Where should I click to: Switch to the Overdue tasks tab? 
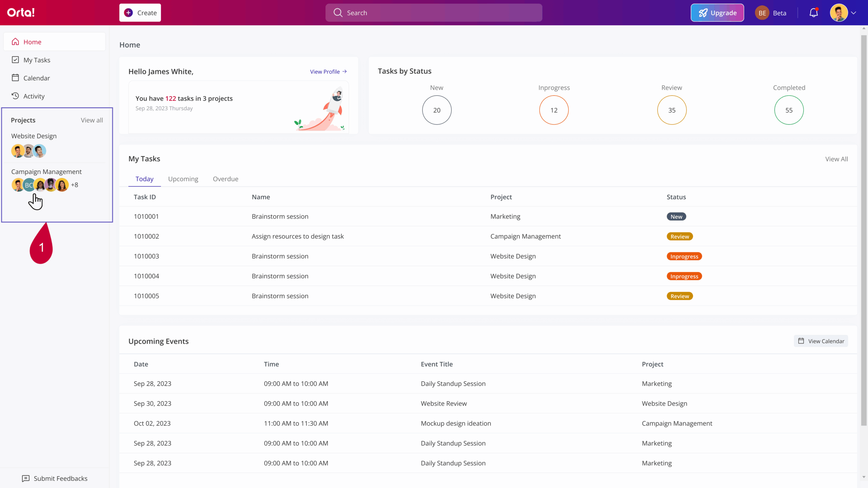225,179
